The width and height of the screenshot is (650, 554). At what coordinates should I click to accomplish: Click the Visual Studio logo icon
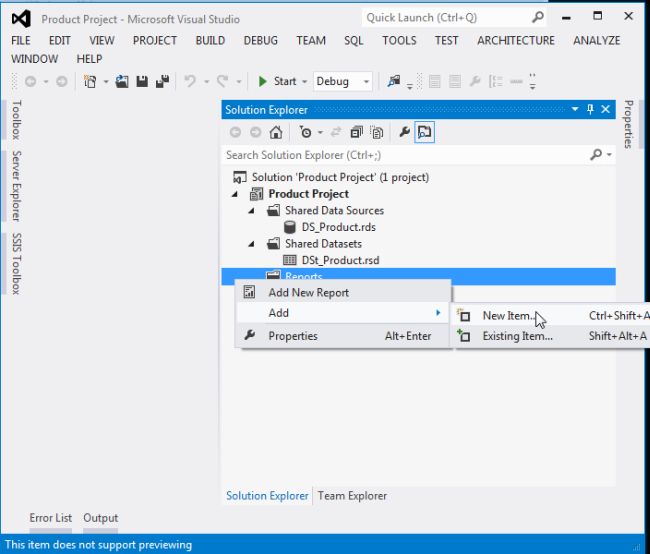click(x=21, y=19)
